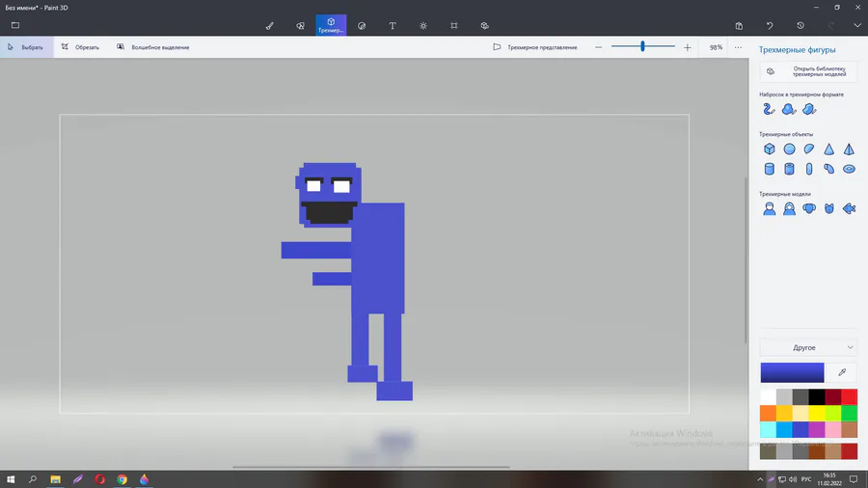Choose the orange color swatch
This screenshot has height=488, width=868.
768,413
